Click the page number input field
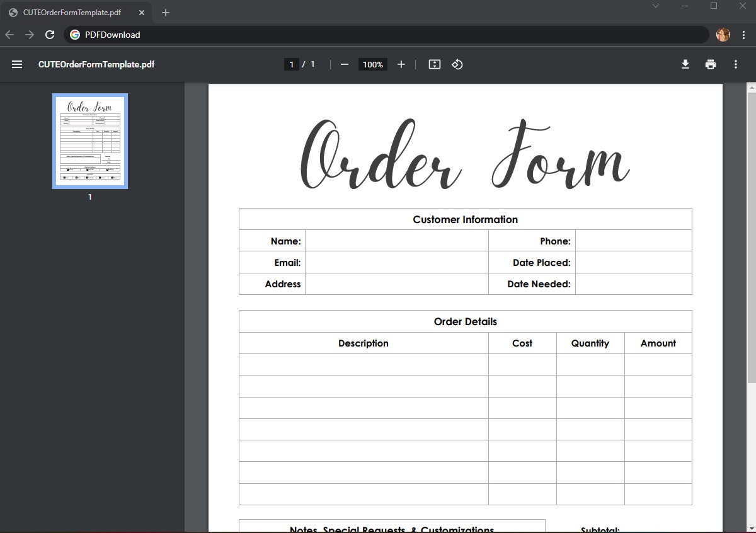The image size is (756, 533). pyautogui.click(x=291, y=64)
